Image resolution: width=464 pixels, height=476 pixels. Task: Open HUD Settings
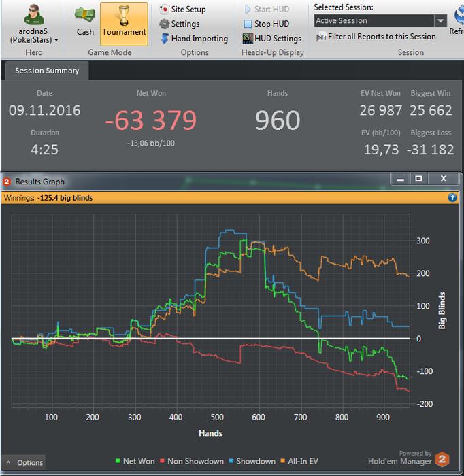tap(271, 39)
